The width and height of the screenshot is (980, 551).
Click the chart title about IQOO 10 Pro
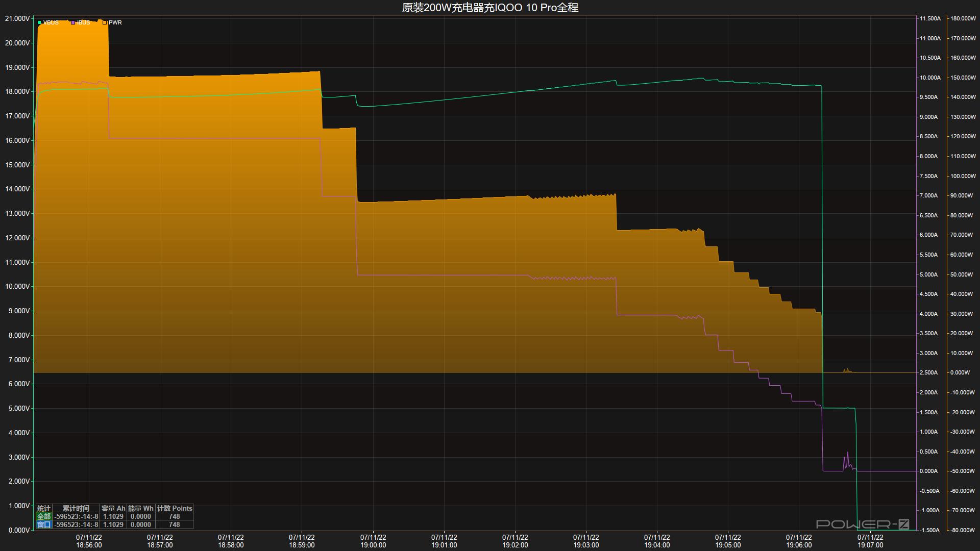click(x=489, y=8)
